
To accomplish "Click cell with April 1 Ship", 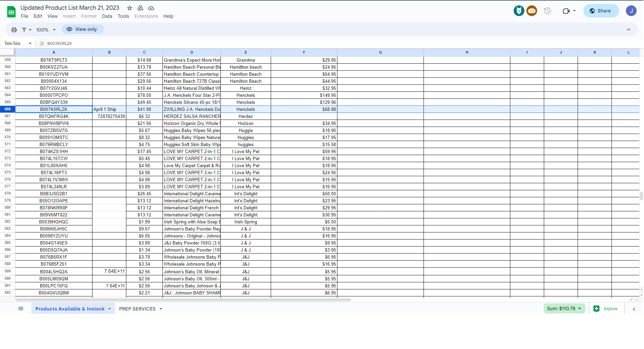I will point(109,109).
